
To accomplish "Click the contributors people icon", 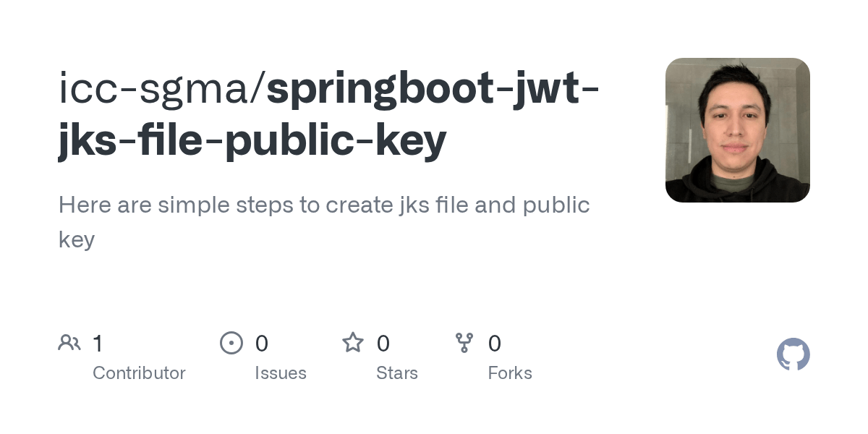I will [69, 342].
